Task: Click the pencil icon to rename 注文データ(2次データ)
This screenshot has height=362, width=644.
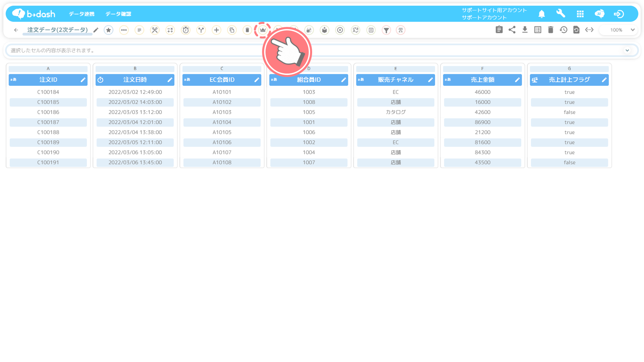Action: (x=96, y=30)
